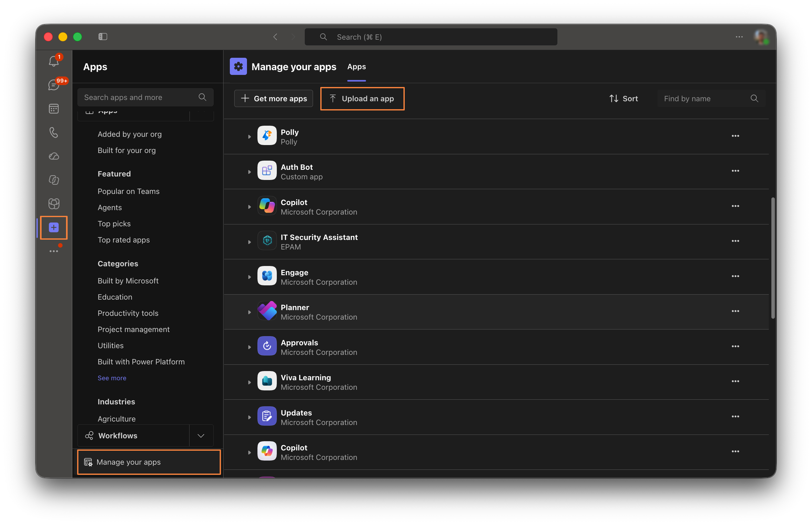This screenshot has width=812, height=525.
Task: Click the app list vertical scrollbar
Action: point(773,258)
